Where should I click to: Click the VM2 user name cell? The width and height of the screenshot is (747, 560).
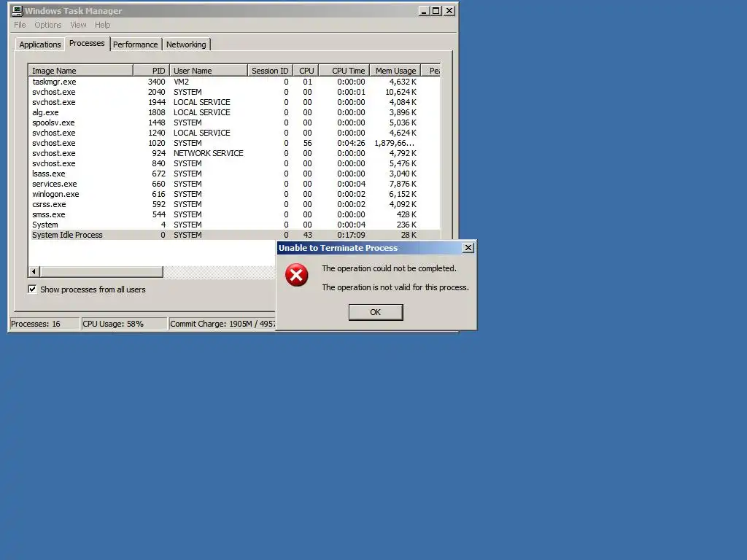[x=182, y=82]
